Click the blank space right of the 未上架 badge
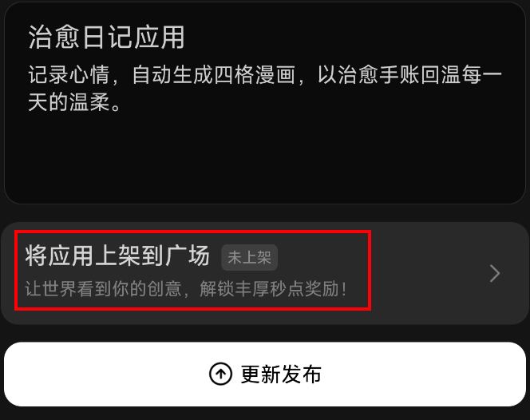Viewport: 530px width, 420px height. click(378, 257)
